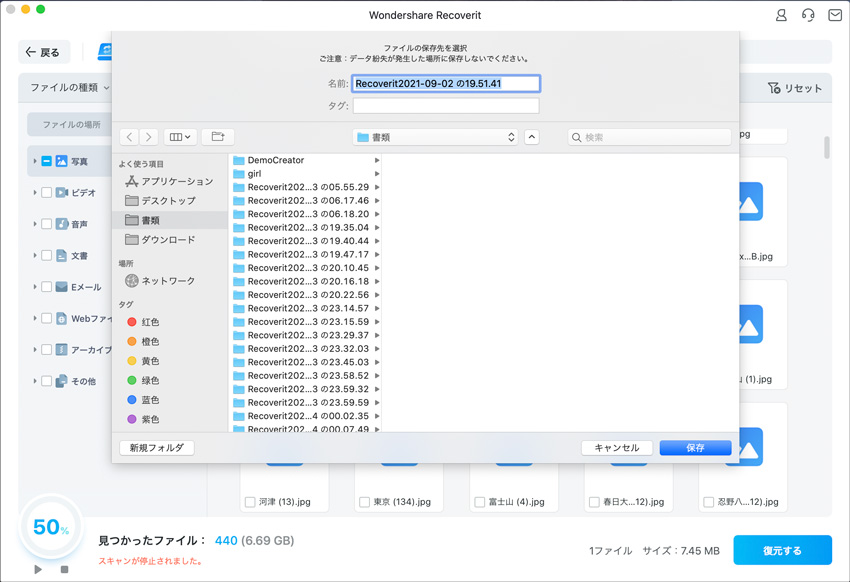The image size is (850, 582).
Task: Toggle the 文書 category checkbox
Action: point(47,255)
